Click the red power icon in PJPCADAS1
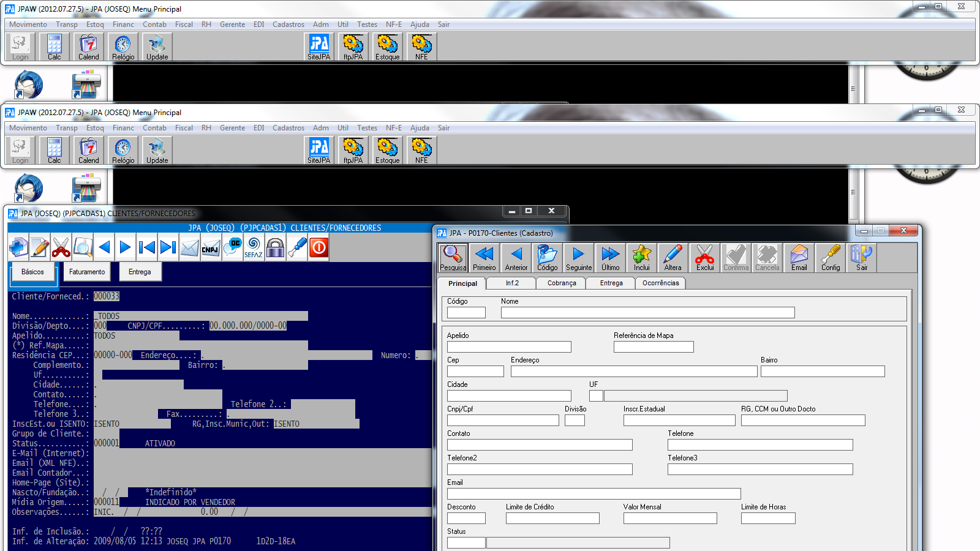980x551 pixels. click(319, 247)
